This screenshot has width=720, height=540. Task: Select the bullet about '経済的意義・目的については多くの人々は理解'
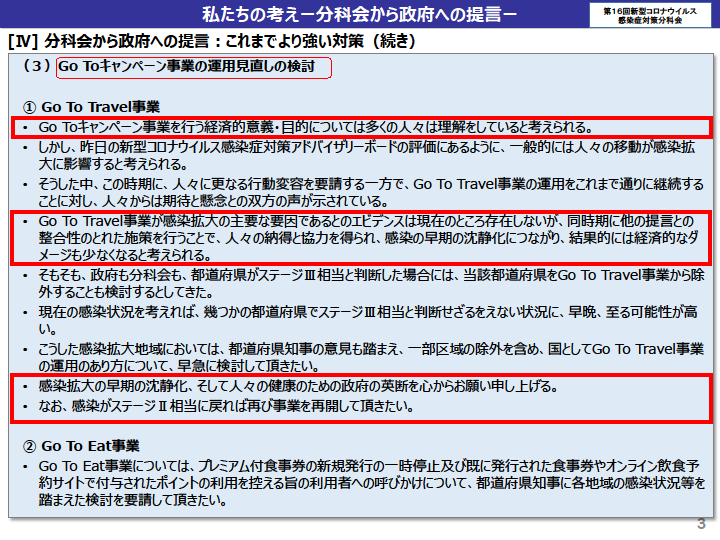(316, 127)
